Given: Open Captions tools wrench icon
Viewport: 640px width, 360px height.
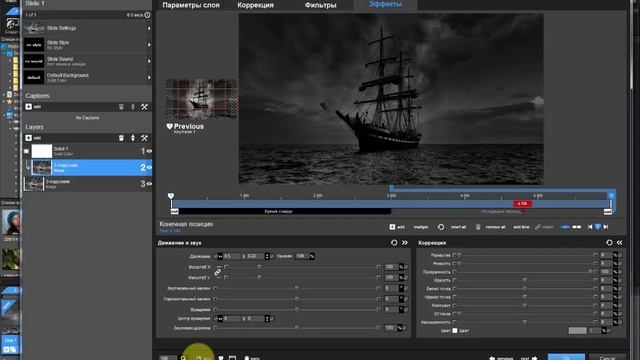Looking at the screenshot, I should 144,107.
